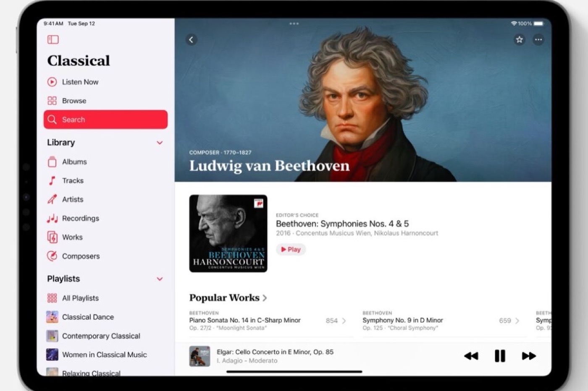Skip to the next track

(529, 356)
